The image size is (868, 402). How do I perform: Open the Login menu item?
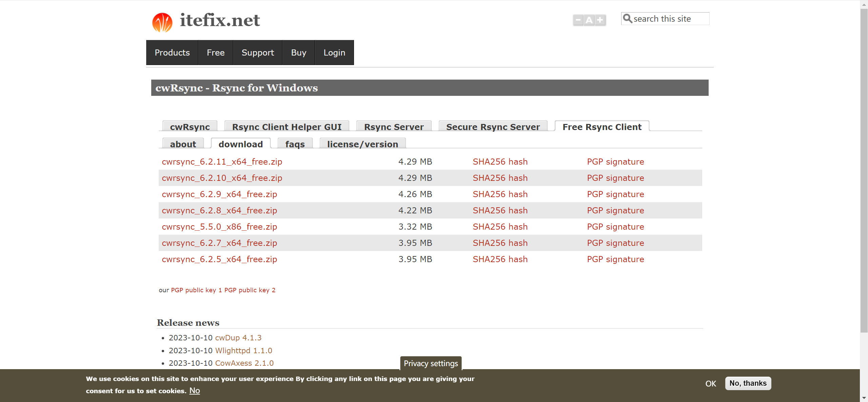(x=334, y=52)
